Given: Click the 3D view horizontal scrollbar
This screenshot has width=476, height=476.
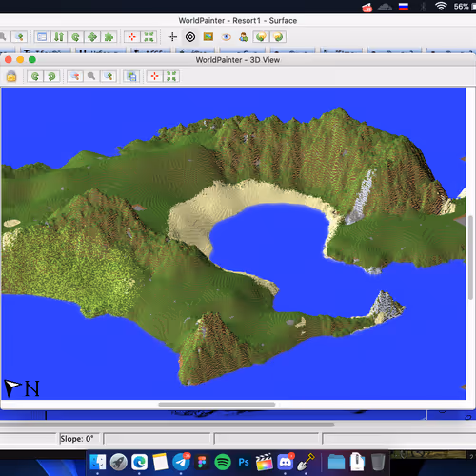Looking at the screenshot, I should pyautogui.click(x=217, y=405).
